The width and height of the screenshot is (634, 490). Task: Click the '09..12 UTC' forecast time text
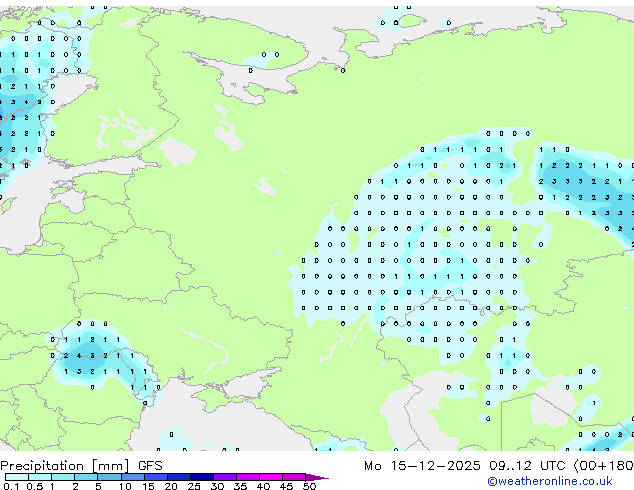point(527,466)
